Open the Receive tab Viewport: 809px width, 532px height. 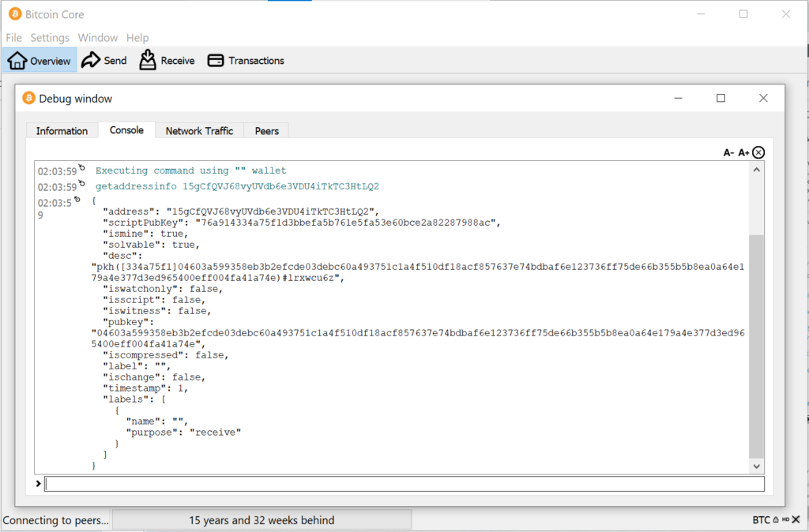[x=167, y=60]
